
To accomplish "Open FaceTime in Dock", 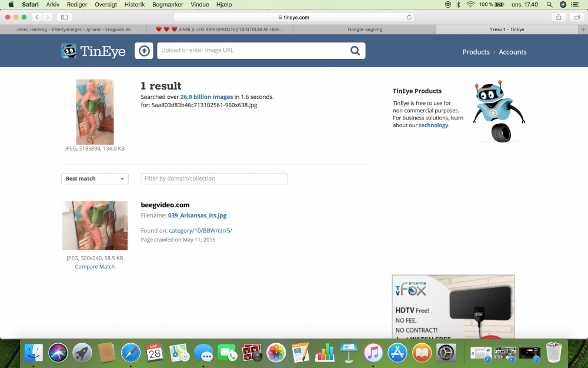I will point(227,353).
